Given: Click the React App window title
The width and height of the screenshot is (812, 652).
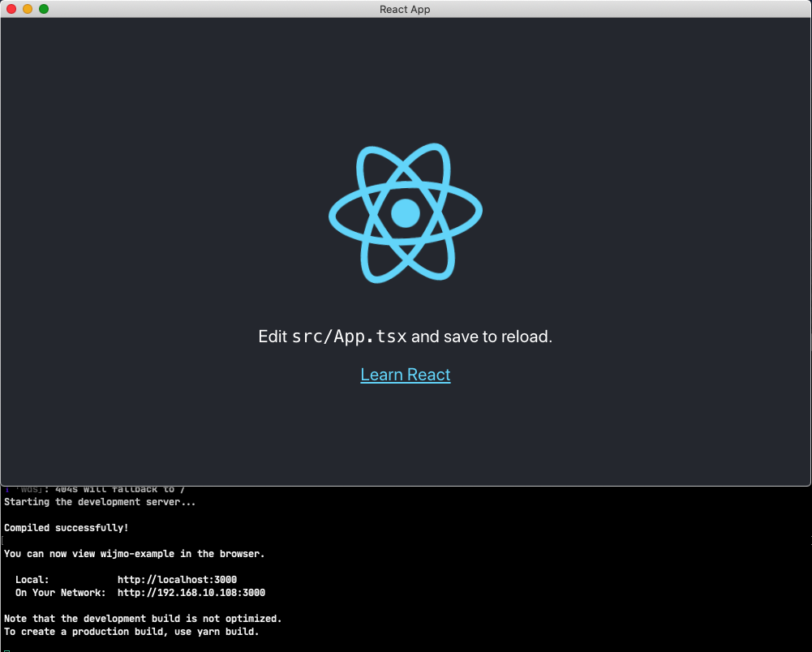Looking at the screenshot, I should coord(405,9).
